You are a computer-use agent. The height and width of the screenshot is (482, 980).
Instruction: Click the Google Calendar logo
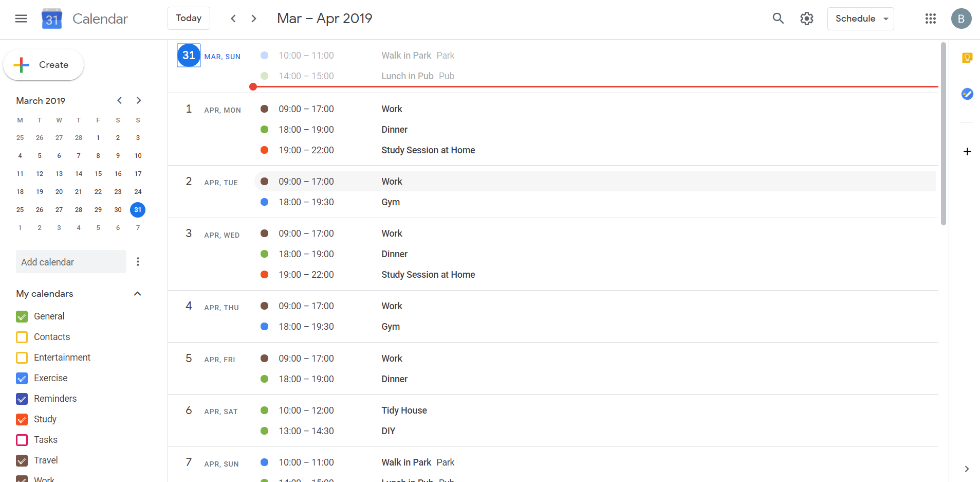[52, 19]
